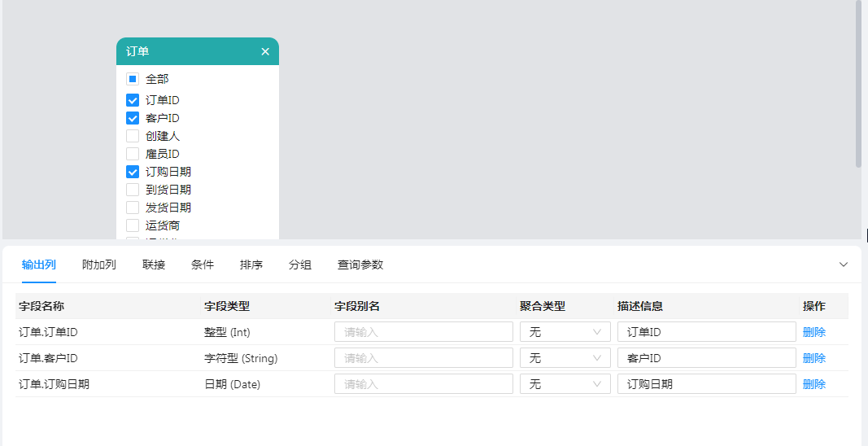
Task: Click the 字段别名 input for 订单.订单ID
Action: (423, 332)
